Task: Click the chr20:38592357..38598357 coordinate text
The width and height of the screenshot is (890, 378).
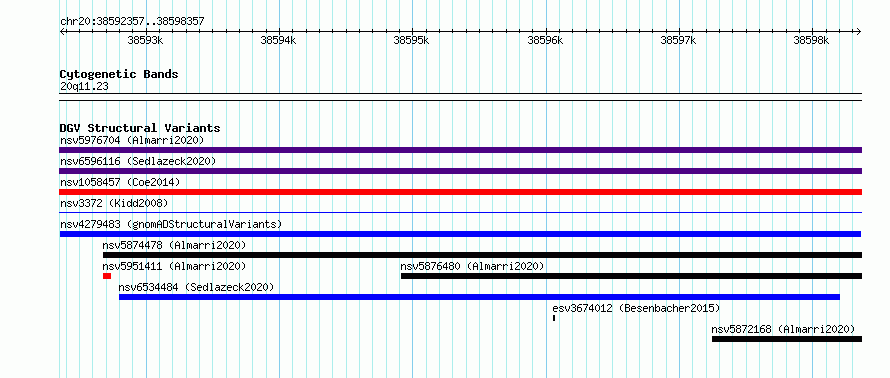Action: (132, 22)
